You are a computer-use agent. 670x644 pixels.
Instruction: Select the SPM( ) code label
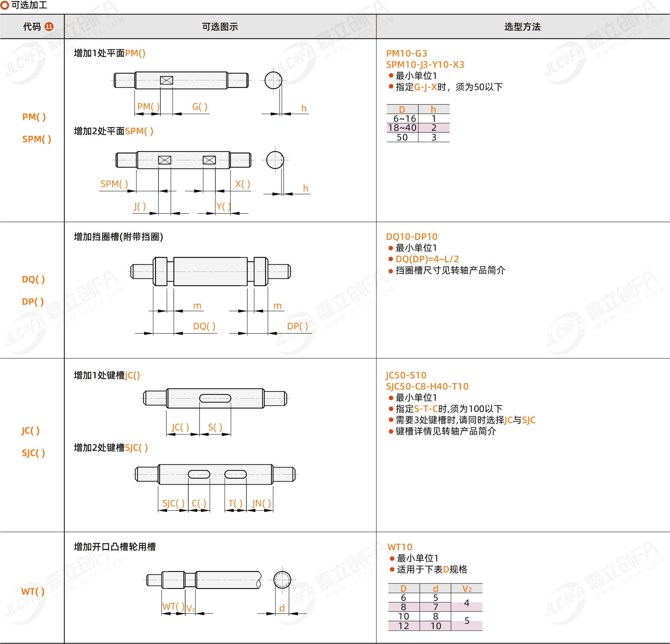tap(37, 139)
